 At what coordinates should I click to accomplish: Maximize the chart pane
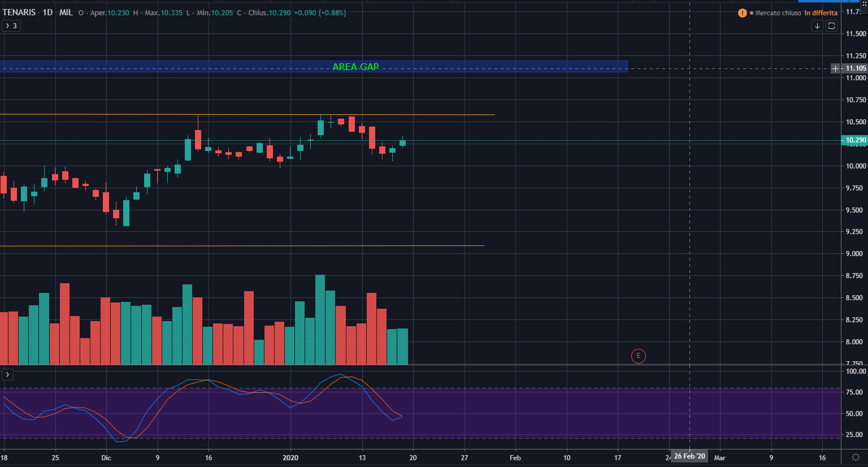tap(832, 26)
